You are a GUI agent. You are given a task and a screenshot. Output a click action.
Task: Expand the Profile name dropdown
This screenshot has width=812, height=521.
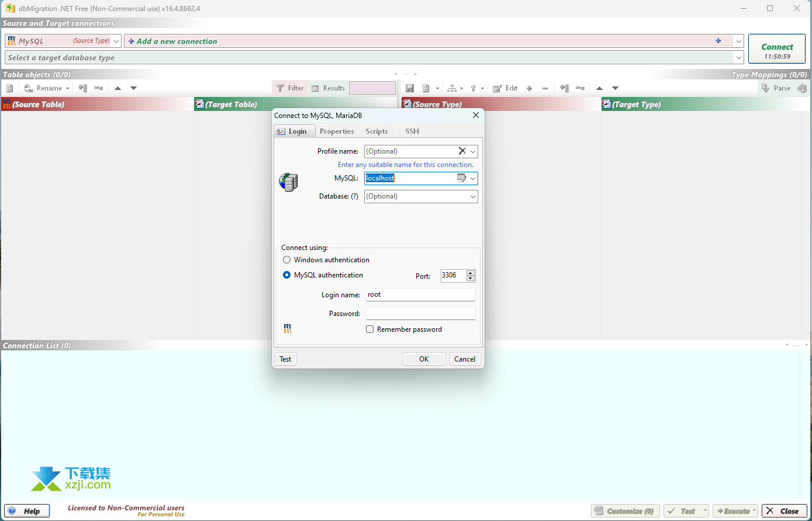click(473, 151)
